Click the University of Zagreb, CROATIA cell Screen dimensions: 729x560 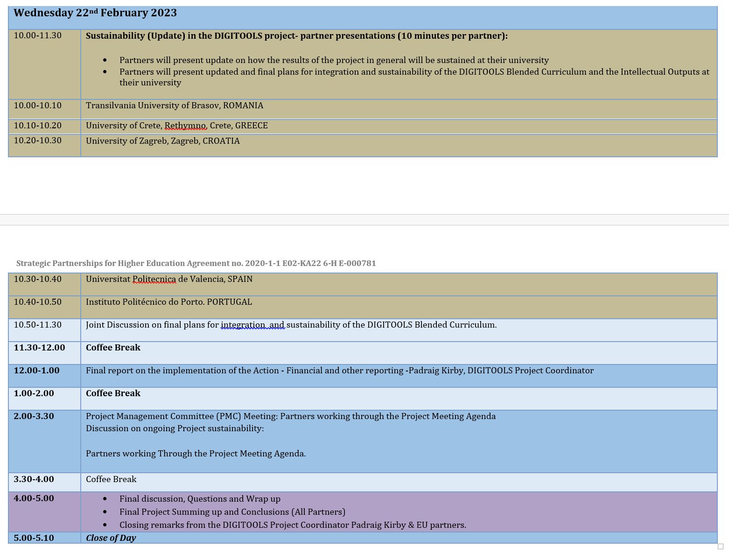pos(162,141)
